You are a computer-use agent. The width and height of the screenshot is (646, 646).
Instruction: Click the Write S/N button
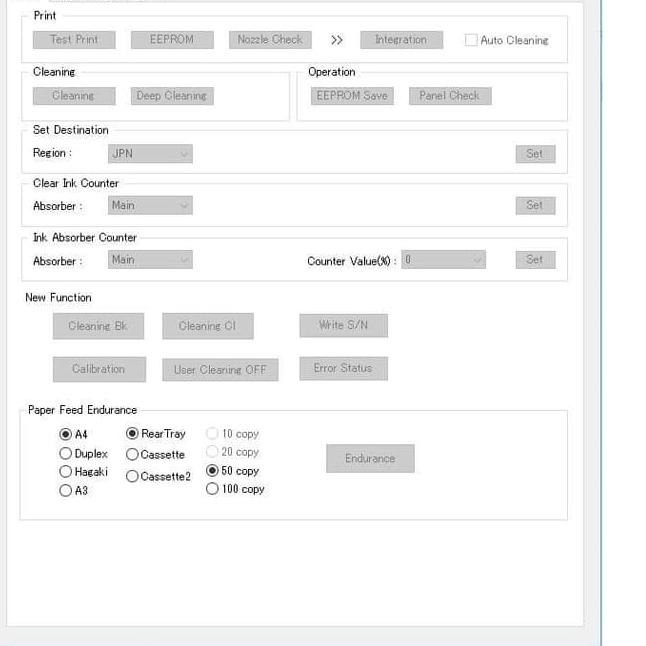pyautogui.click(x=343, y=326)
